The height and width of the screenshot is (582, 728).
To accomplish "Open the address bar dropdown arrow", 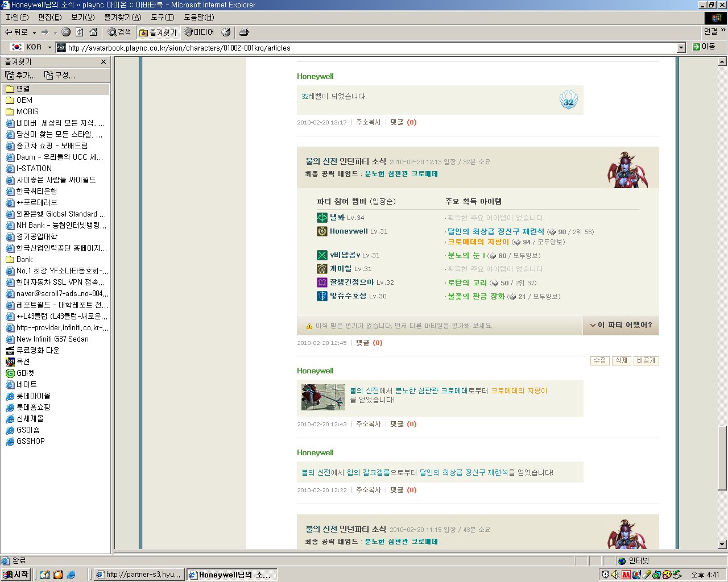I will tap(681, 48).
